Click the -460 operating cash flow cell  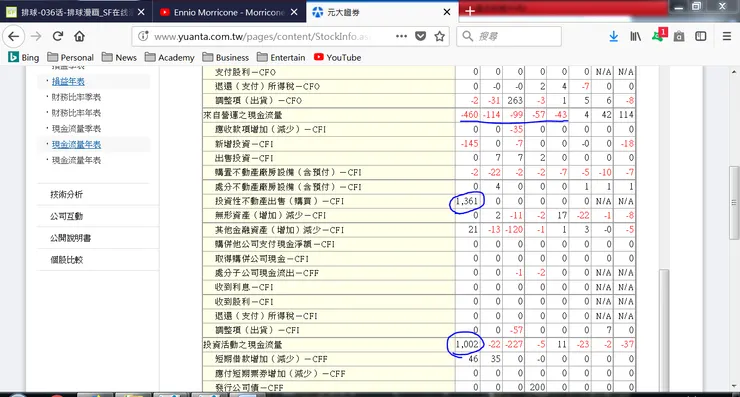pyautogui.click(x=469, y=115)
